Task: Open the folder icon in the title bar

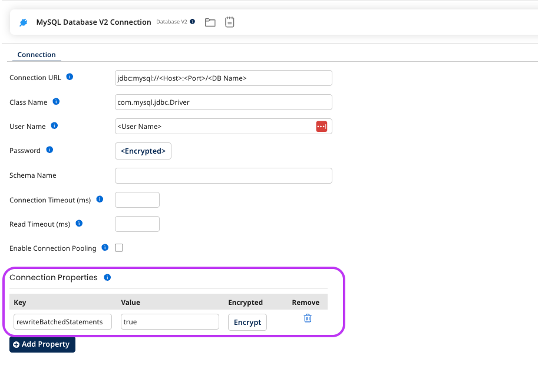Action: click(x=210, y=22)
